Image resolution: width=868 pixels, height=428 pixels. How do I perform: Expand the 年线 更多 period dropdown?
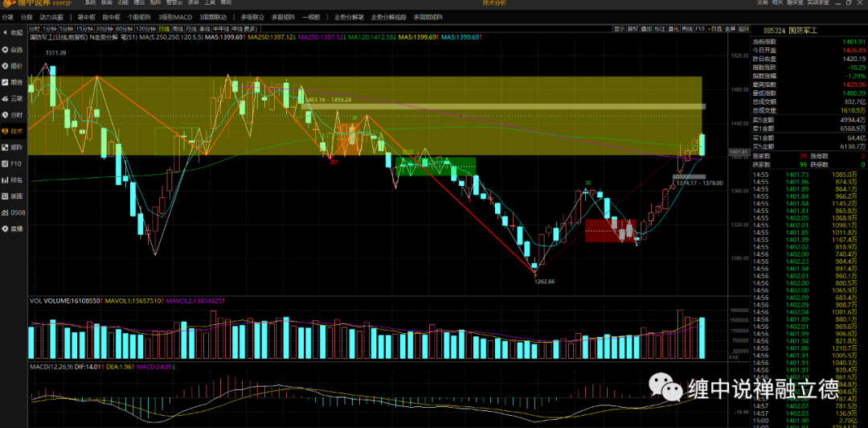(244, 28)
